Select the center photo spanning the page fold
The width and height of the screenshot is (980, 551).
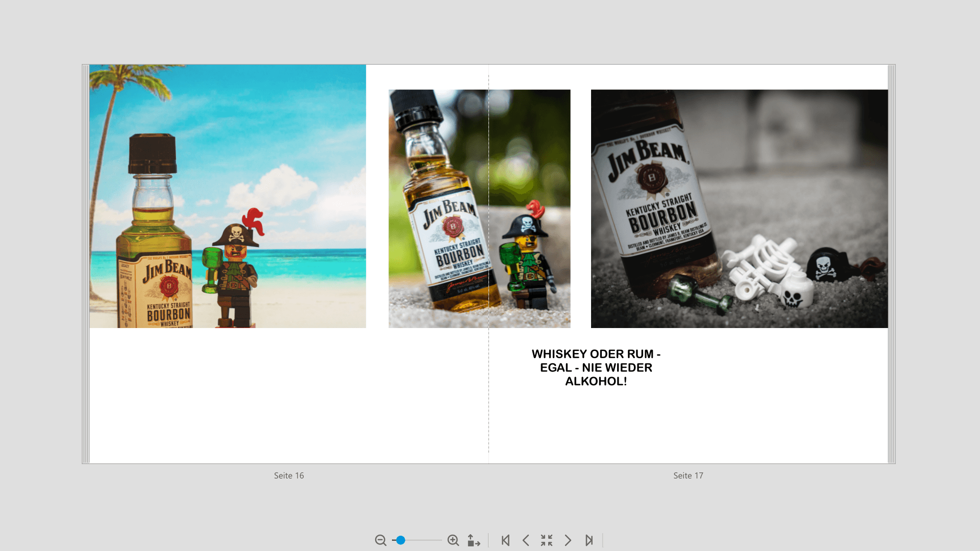[x=479, y=209]
